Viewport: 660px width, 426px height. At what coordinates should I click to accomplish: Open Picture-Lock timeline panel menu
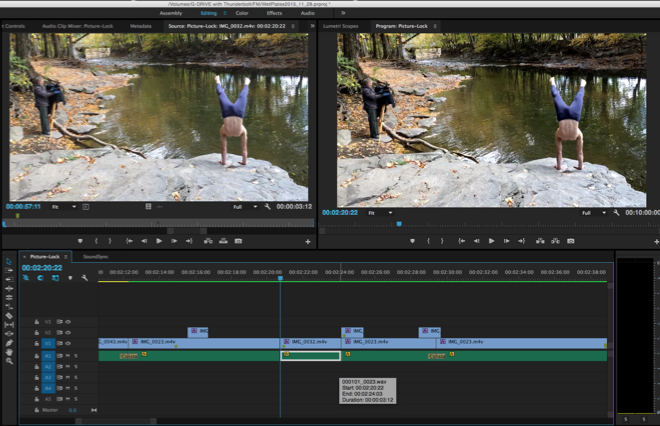[66, 257]
